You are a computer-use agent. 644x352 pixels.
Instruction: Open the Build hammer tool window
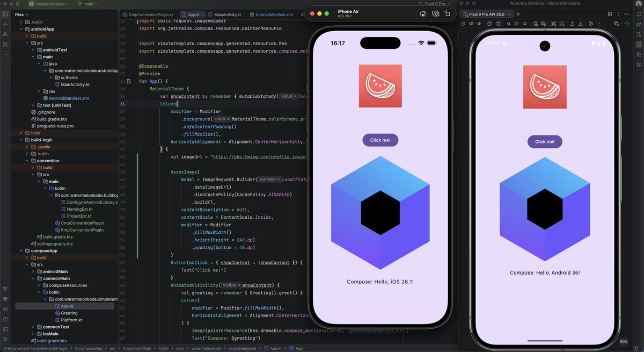pyautogui.click(x=5, y=289)
